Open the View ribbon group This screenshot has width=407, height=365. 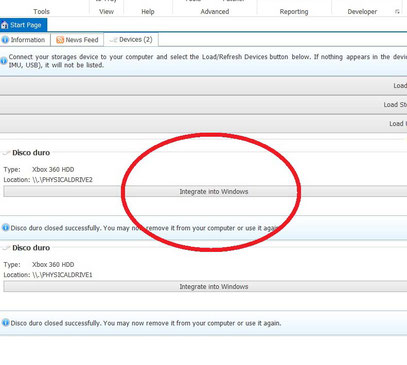click(106, 11)
